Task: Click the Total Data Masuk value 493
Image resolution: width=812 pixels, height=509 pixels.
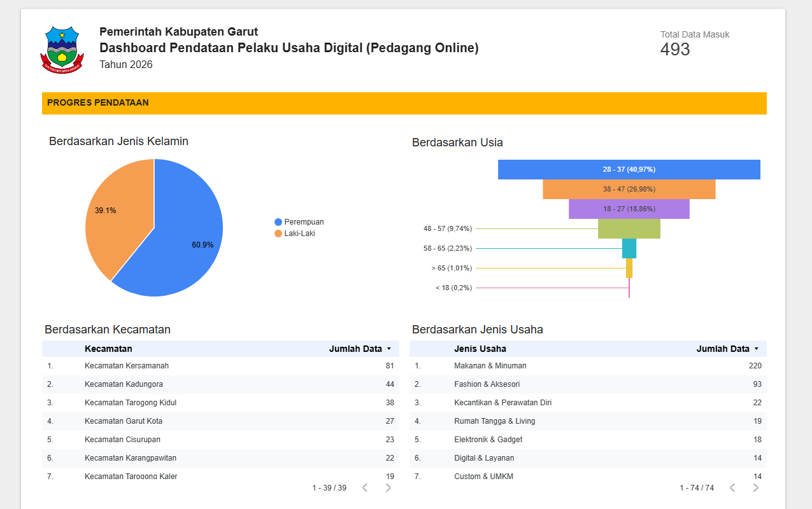Action: point(675,50)
